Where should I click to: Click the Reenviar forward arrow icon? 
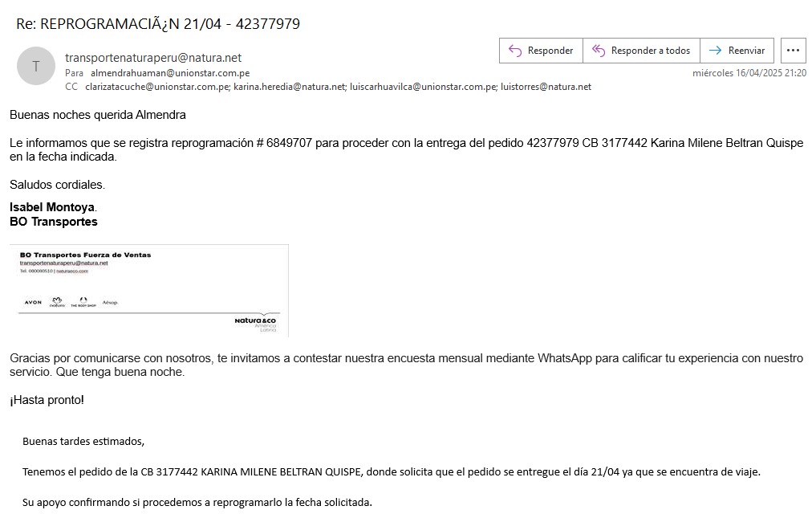coord(715,51)
